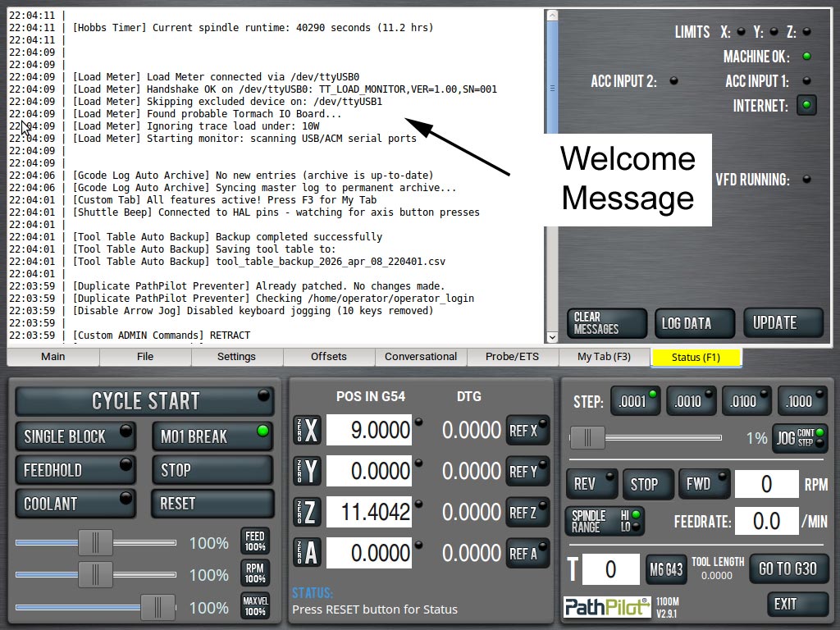Open the Offsets tab
Screen dimensions: 840x630
(x=329, y=357)
